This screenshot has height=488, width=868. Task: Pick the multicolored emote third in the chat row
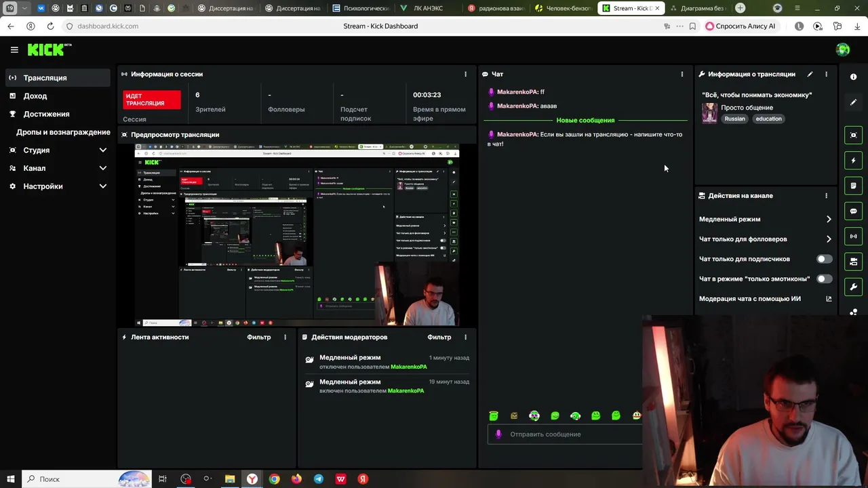[x=534, y=415]
